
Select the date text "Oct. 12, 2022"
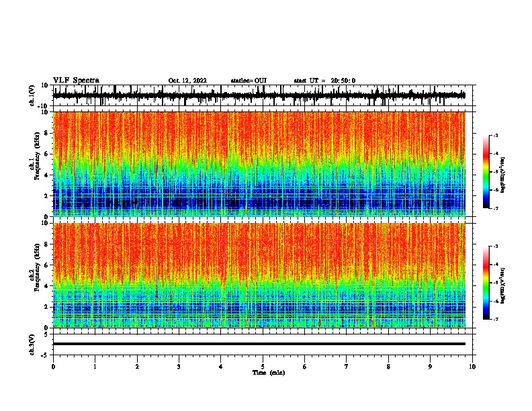(187, 81)
